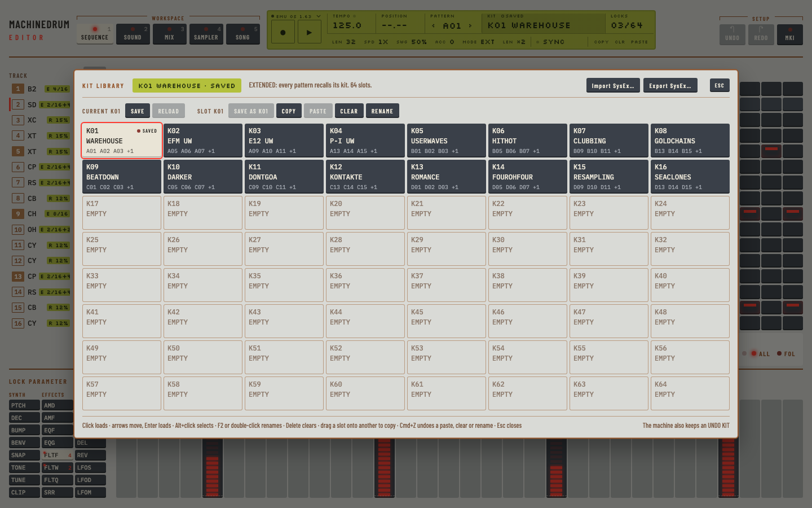Toggle the MKI setup button
Viewport: 812px width, 508px height.
click(789, 34)
